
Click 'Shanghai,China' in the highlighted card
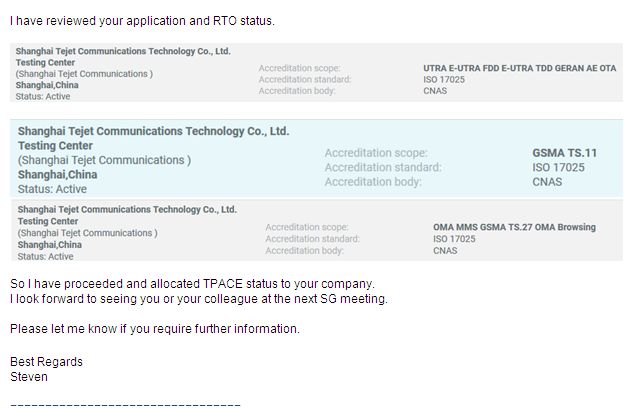click(57, 175)
